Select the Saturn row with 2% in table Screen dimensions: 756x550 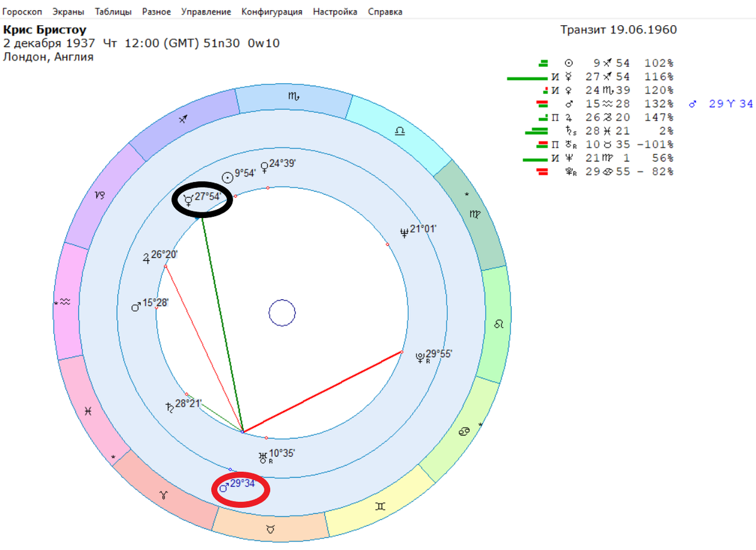tap(598, 131)
